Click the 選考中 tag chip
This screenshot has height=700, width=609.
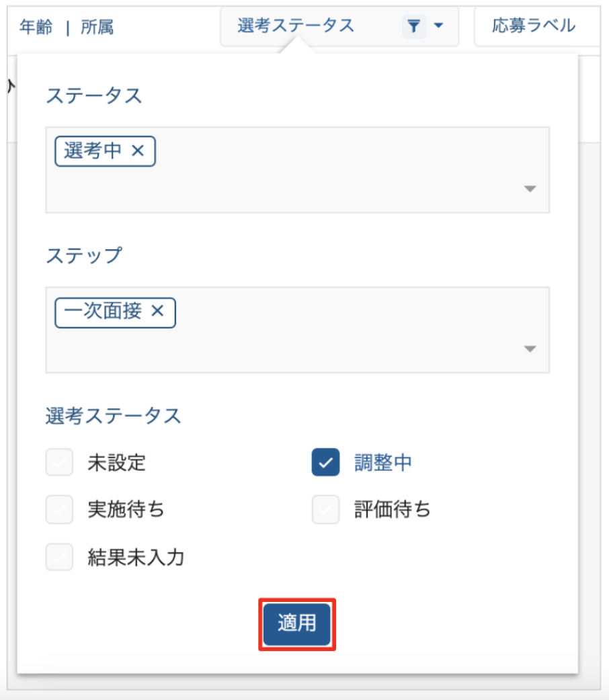tap(105, 151)
